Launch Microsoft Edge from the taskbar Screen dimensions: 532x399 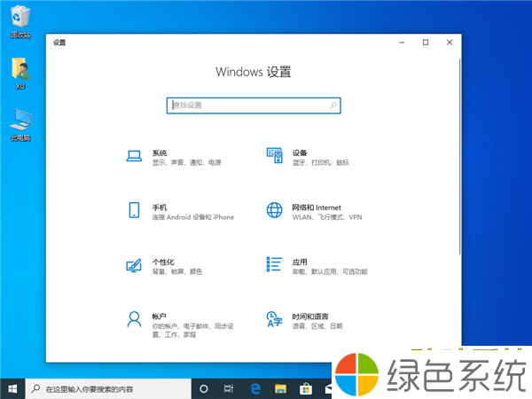point(254,389)
